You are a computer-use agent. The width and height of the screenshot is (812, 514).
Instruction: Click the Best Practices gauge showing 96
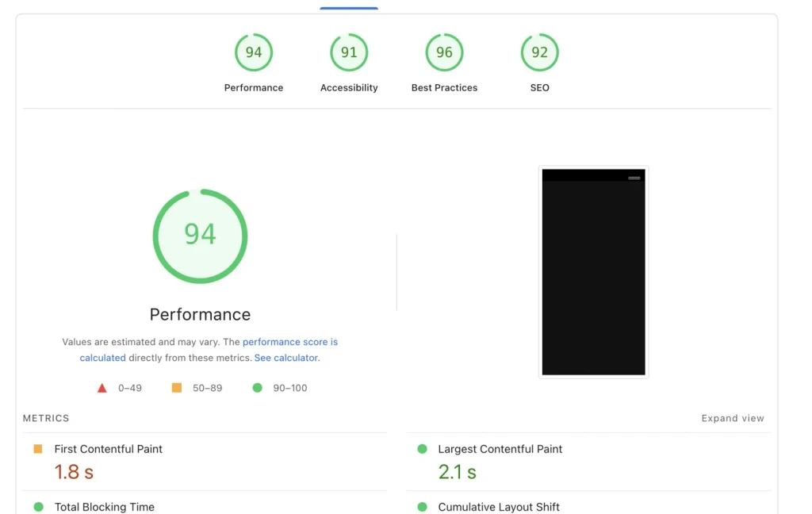pyautogui.click(x=444, y=52)
